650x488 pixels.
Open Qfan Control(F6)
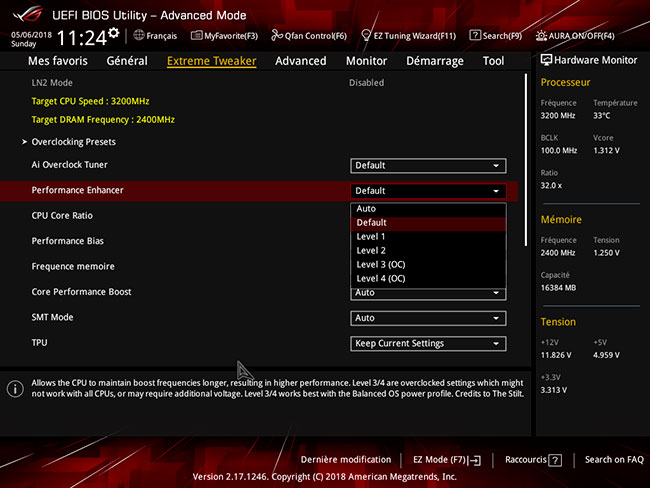(x=304, y=36)
